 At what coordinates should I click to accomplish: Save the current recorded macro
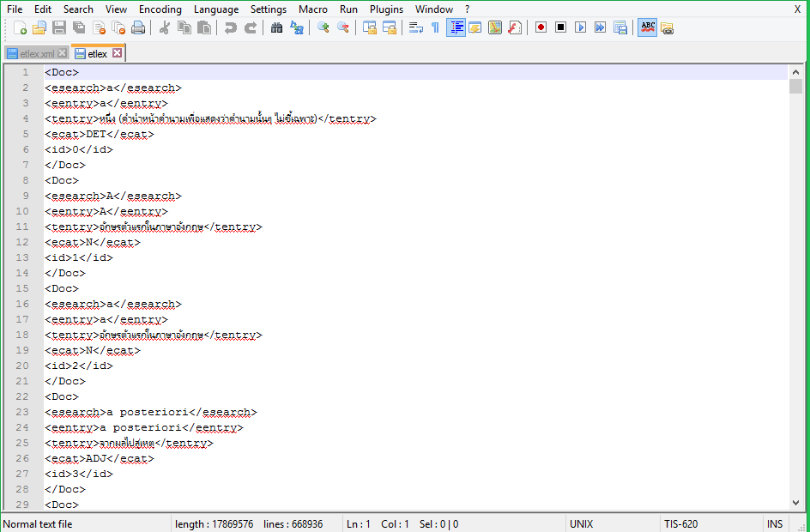[620, 27]
